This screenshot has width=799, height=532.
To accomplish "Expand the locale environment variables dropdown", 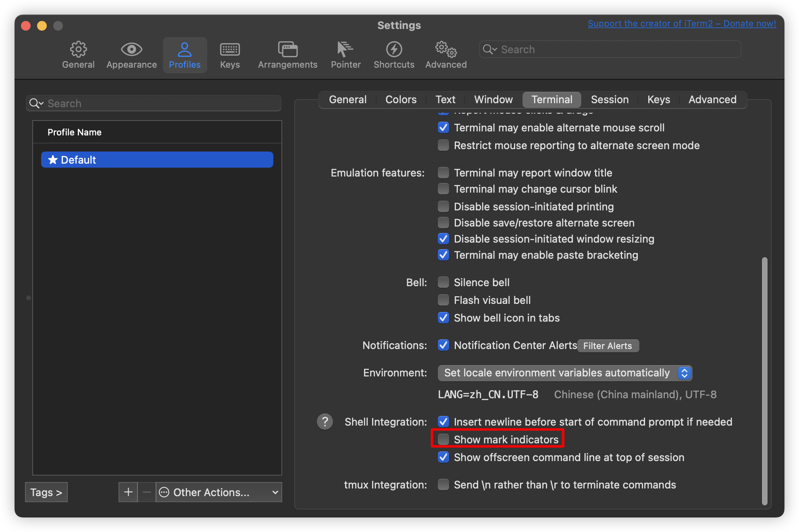I will [x=564, y=373].
